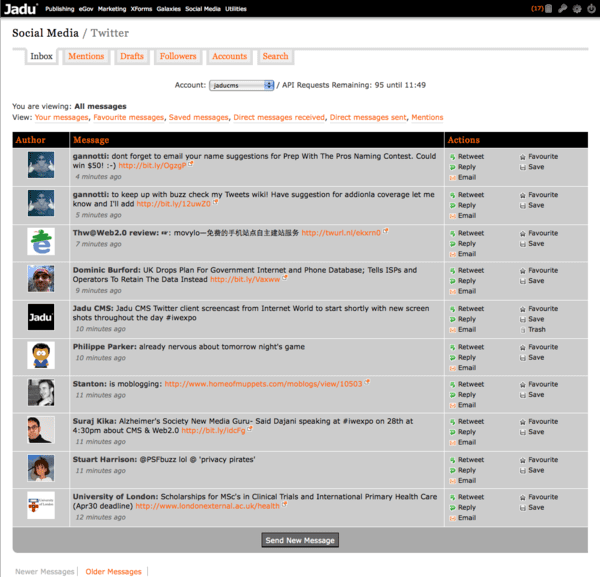Image resolution: width=600 pixels, height=577 pixels.
Task: Open the Utilities menu
Action: [236, 9]
